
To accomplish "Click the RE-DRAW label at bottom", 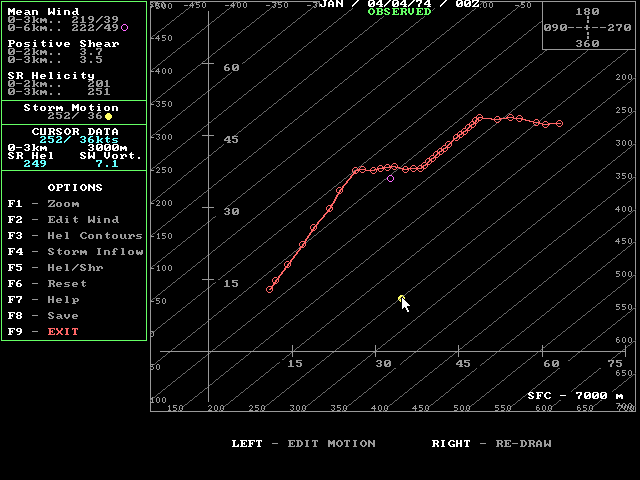I will (523, 443).
